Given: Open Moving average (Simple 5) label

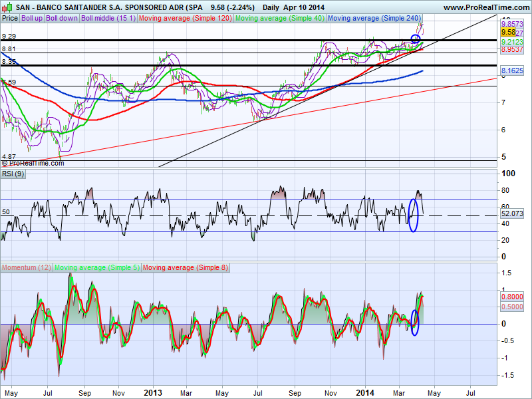Looking at the screenshot, I should (x=96, y=268).
